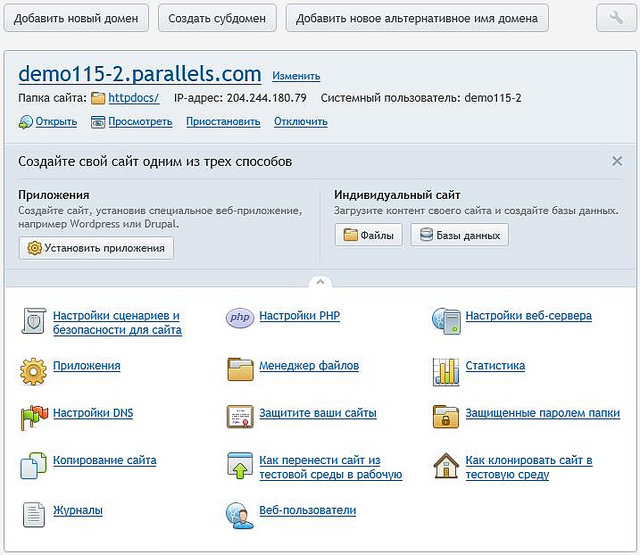Close the site creation tips panel
Image resolution: width=640 pixels, height=555 pixels.
pos(617,161)
